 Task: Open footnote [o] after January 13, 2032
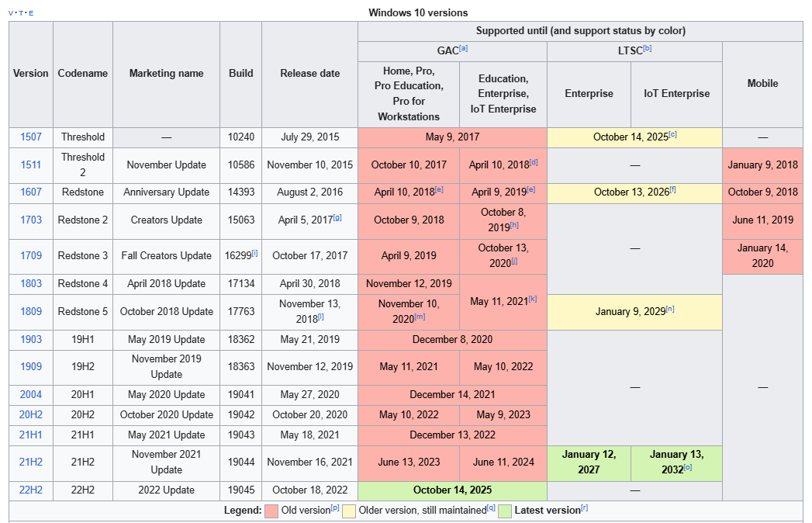pyautogui.click(x=688, y=468)
